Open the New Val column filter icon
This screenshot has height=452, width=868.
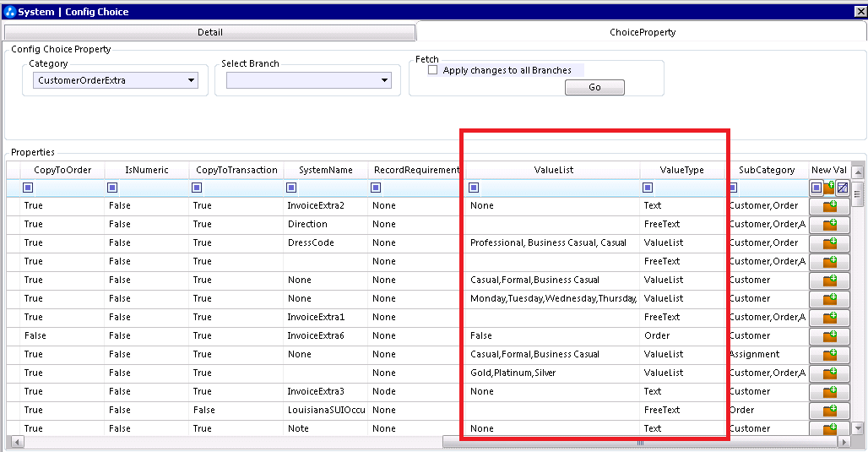pos(816,188)
